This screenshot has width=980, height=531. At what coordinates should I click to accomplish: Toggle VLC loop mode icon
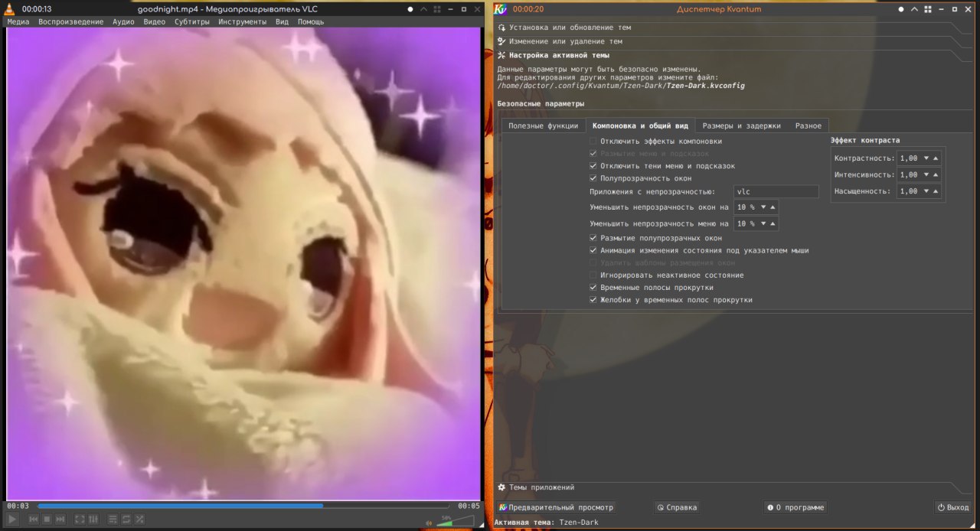[x=126, y=520]
